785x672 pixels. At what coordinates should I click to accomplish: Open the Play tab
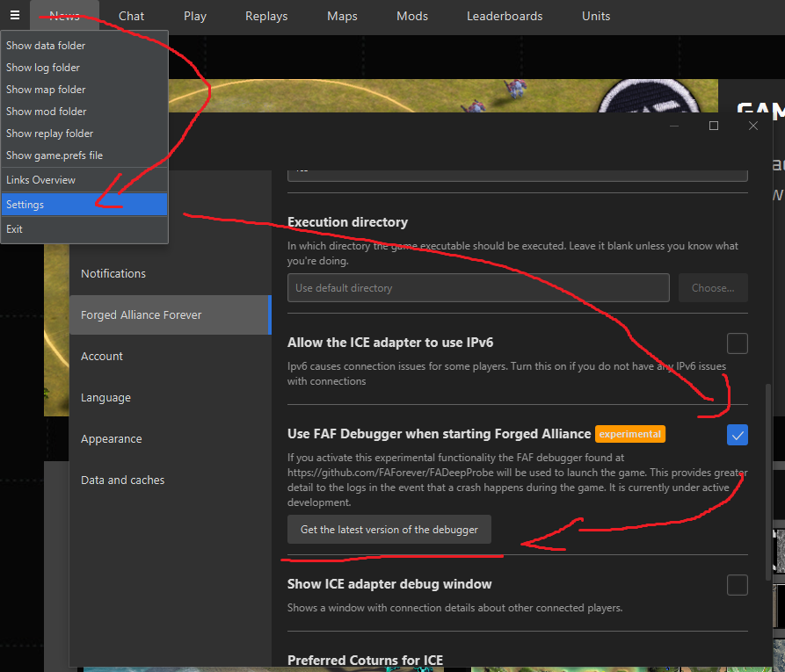coord(195,16)
